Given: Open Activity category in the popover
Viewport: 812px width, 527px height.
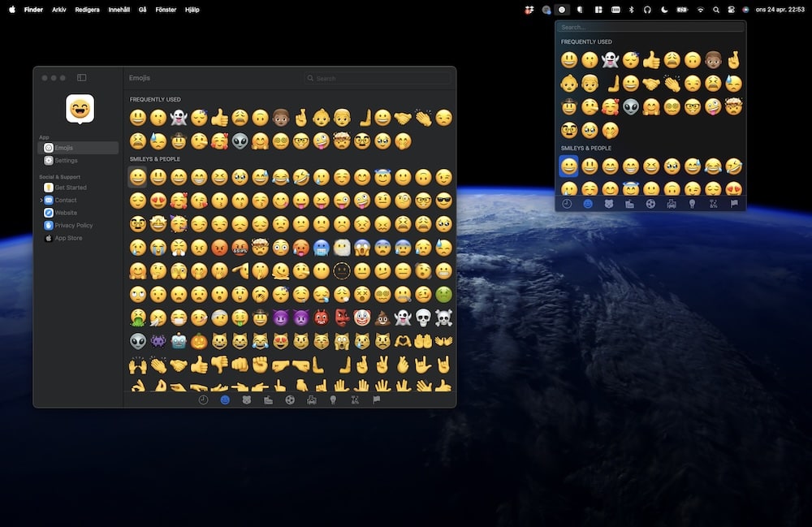Looking at the screenshot, I should pyautogui.click(x=650, y=204).
